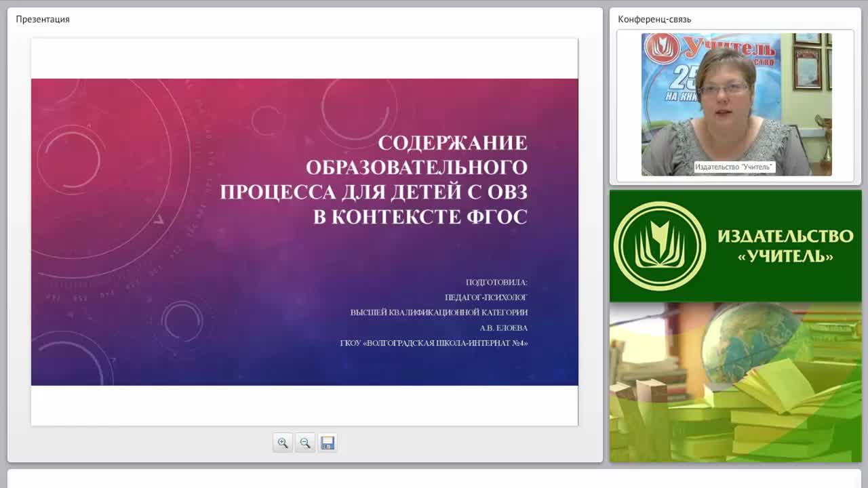Click the ИЗДАТЕЛЬСТВО «УЧИТЕЛЬ» banner text
Image resolution: width=868 pixels, height=488 pixels.
pyautogui.click(x=785, y=246)
